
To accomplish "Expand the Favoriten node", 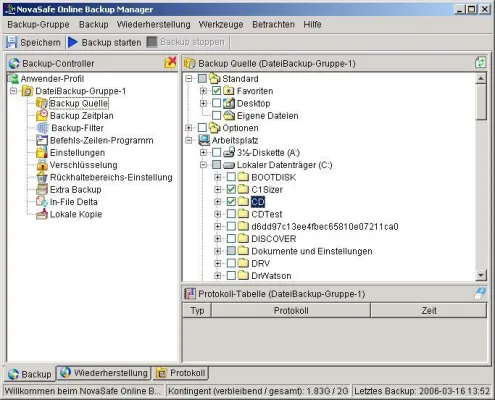I will point(203,91).
